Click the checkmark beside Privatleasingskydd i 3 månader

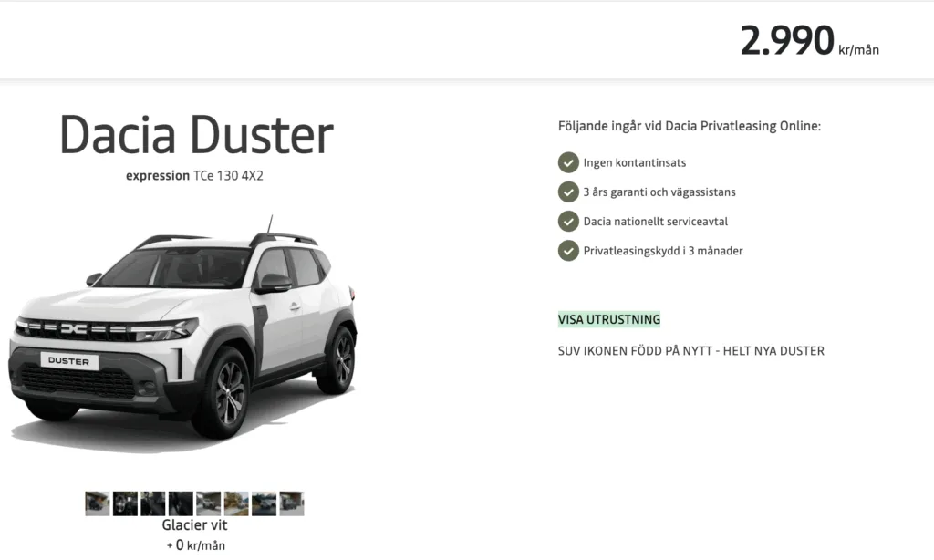pyautogui.click(x=568, y=251)
